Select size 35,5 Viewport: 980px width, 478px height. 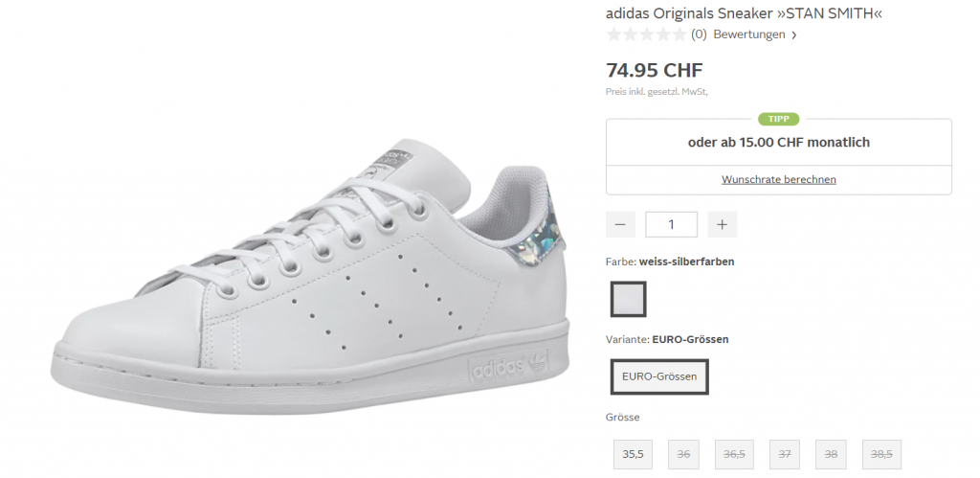click(x=633, y=455)
